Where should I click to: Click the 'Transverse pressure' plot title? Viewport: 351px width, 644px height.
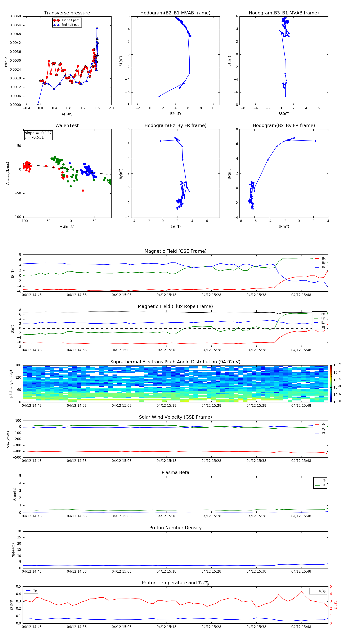tap(67, 13)
